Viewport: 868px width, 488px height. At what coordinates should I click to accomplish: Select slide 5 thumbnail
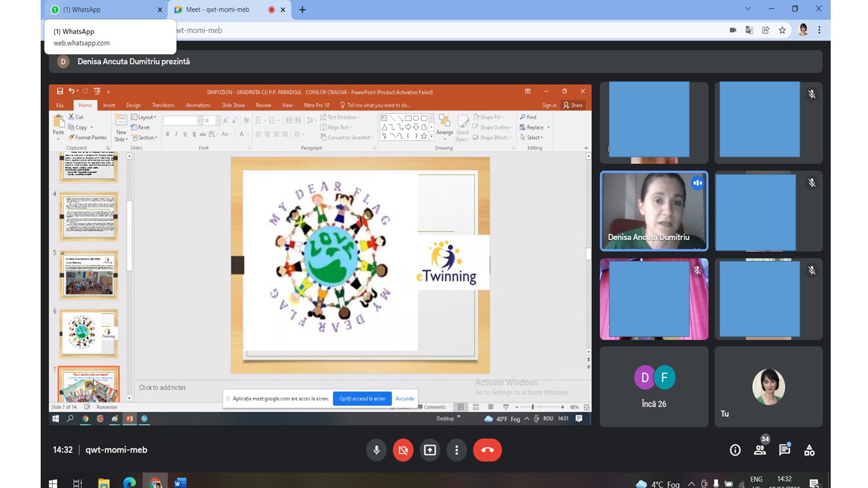click(89, 274)
